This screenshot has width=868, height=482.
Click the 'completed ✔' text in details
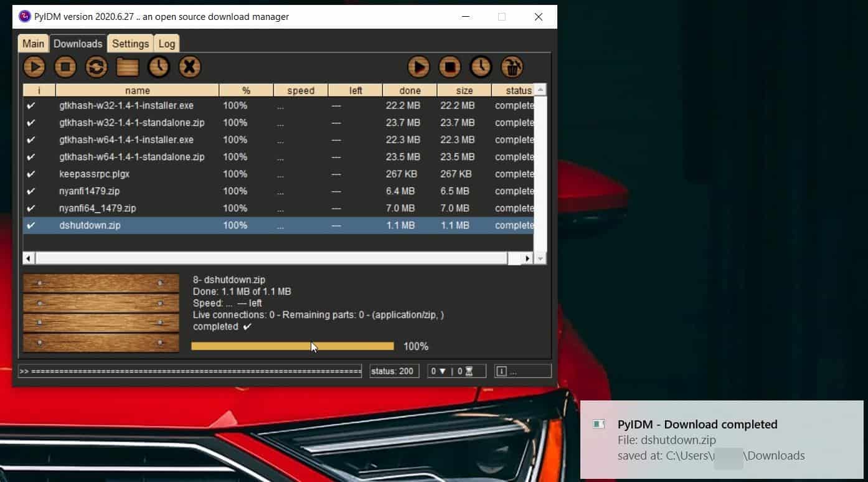click(222, 327)
